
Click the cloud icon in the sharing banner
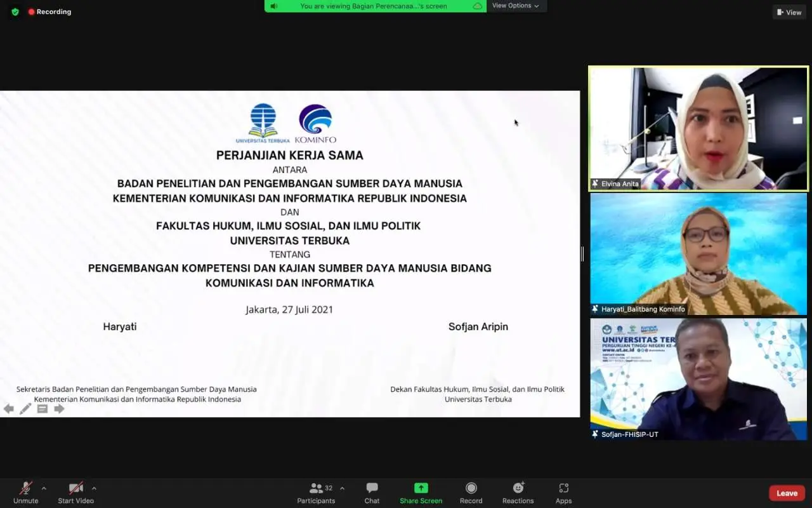(477, 6)
